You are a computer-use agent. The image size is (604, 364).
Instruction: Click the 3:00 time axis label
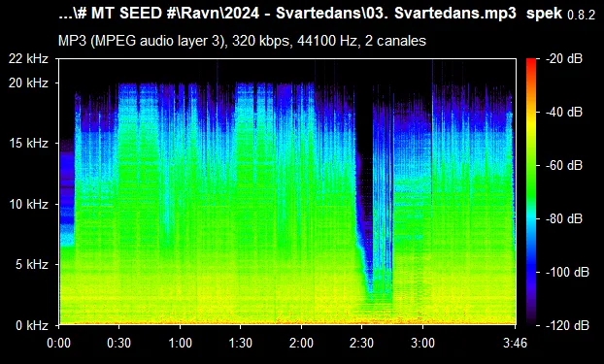(422, 343)
